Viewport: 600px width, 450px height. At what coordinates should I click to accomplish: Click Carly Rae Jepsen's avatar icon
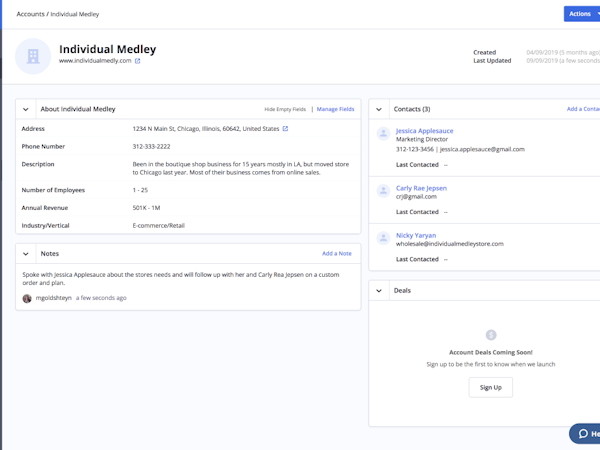coord(382,190)
